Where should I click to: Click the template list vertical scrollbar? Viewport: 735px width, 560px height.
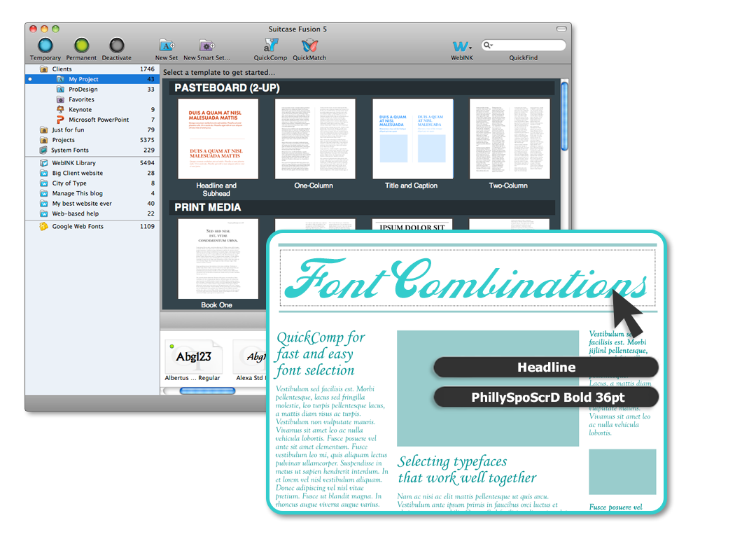click(x=564, y=116)
